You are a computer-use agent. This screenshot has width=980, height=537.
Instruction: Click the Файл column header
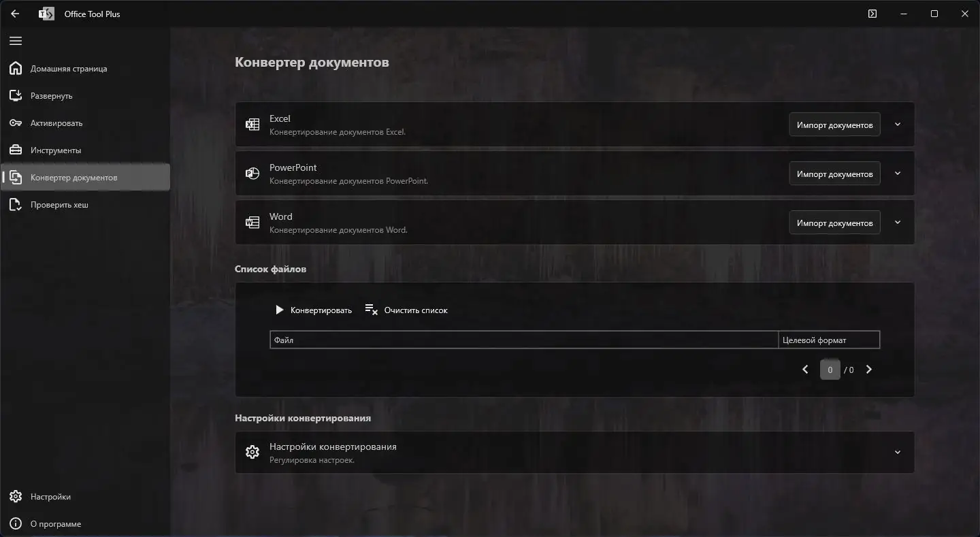(x=524, y=340)
